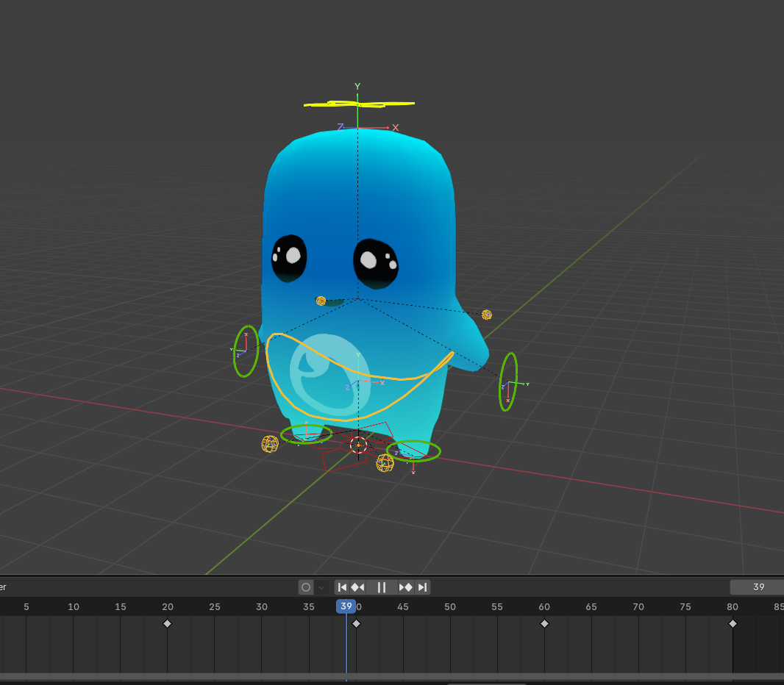The width and height of the screenshot is (784, 685).
Task: Select the keyframe diamond at frame 40
Action: (357, 623)
